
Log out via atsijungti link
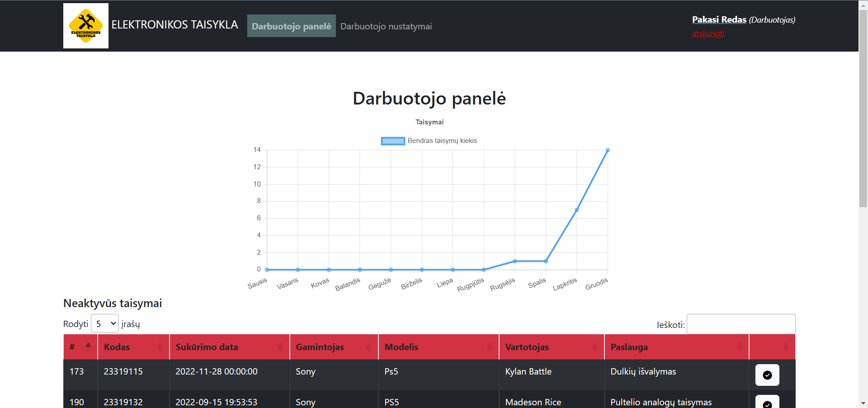click(708, 33)
